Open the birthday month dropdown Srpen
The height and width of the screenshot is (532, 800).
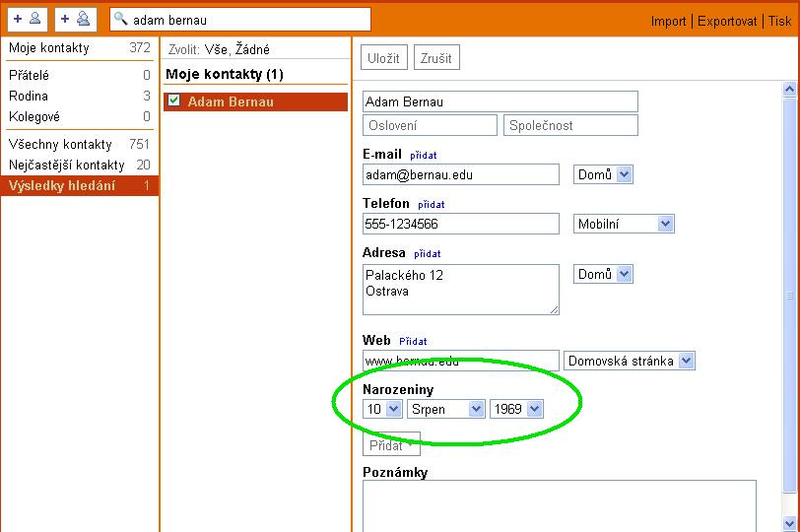click(x=445, y=409)
